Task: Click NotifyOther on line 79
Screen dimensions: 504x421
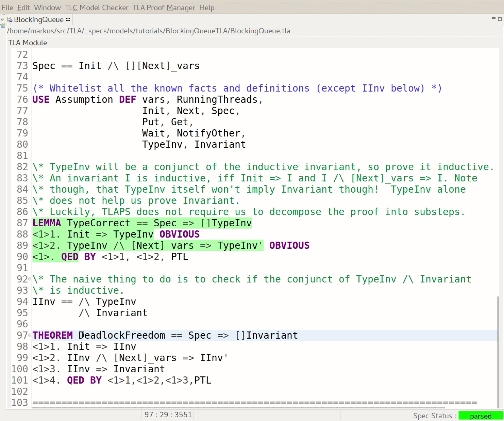Action: [x=208, y=133]
